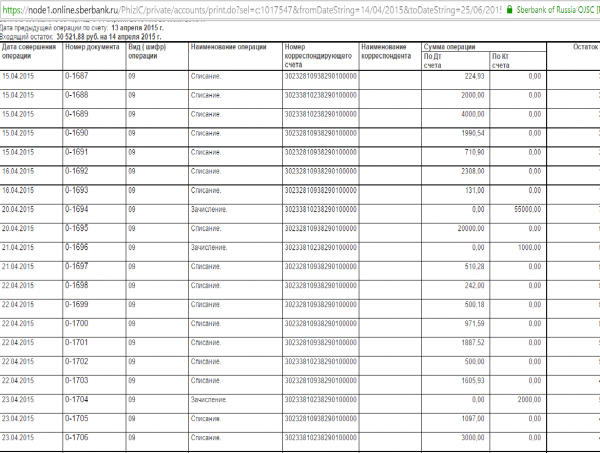The height and width of the screenshot is (453, 600).
Task: Click debit amount 131,00
Action: (475, 190)
